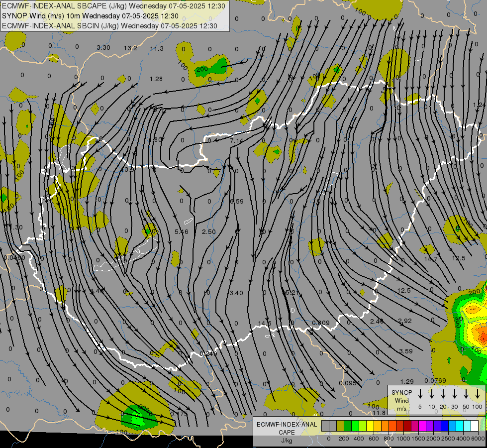Click the 14.6 value on the map
This screenshot has width=487, height=448.
coord(265,324)
